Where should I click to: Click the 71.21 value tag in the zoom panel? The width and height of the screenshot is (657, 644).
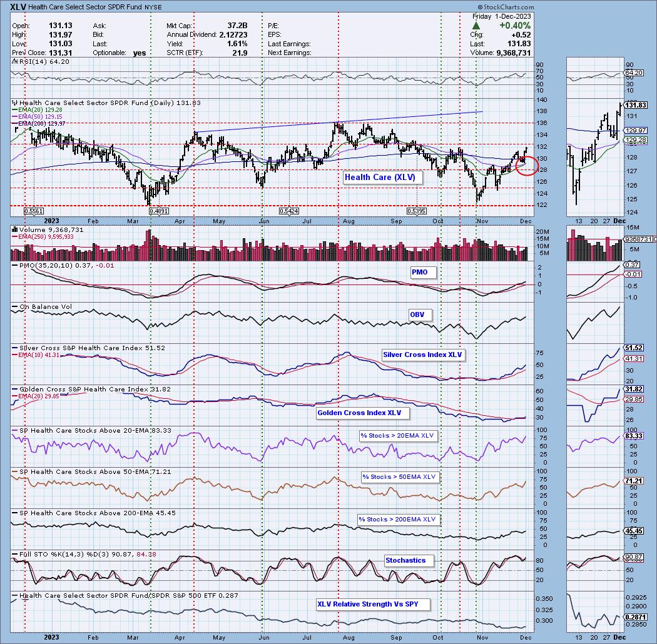pyautogui.click(x=633, y=481)
